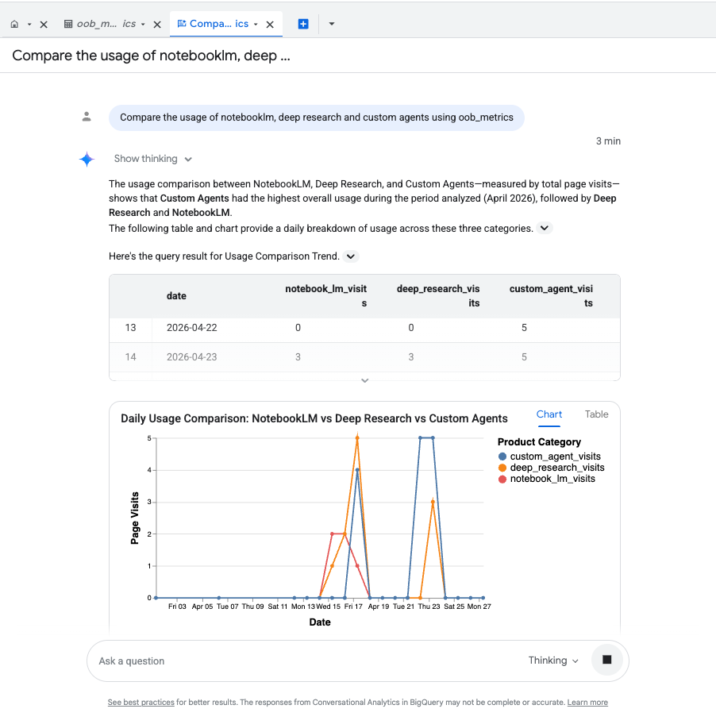Image resolution: width=716 pixels, height=728 pixels.
Task: Select row number 13 cell
Action: (x=130, y=328)
